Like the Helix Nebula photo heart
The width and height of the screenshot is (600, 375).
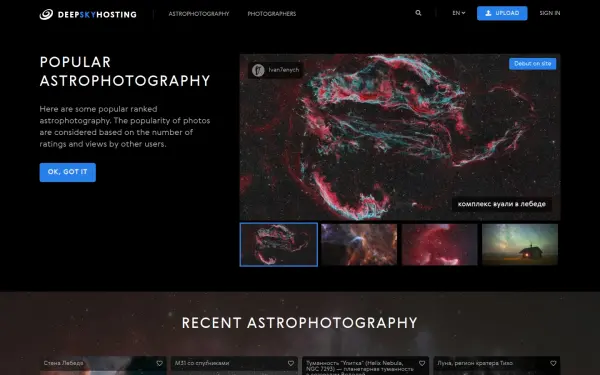[x=422, y=364]
